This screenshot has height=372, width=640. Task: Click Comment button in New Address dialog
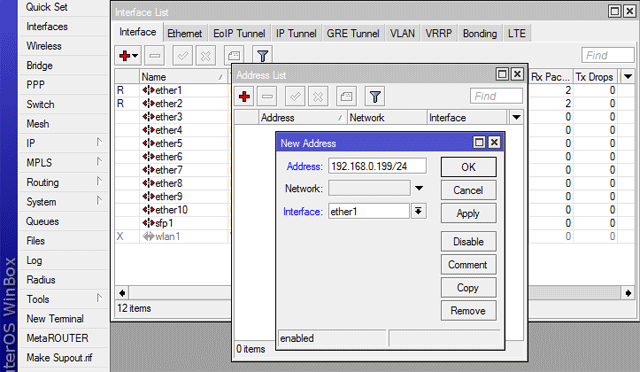(x=469, y=265)
